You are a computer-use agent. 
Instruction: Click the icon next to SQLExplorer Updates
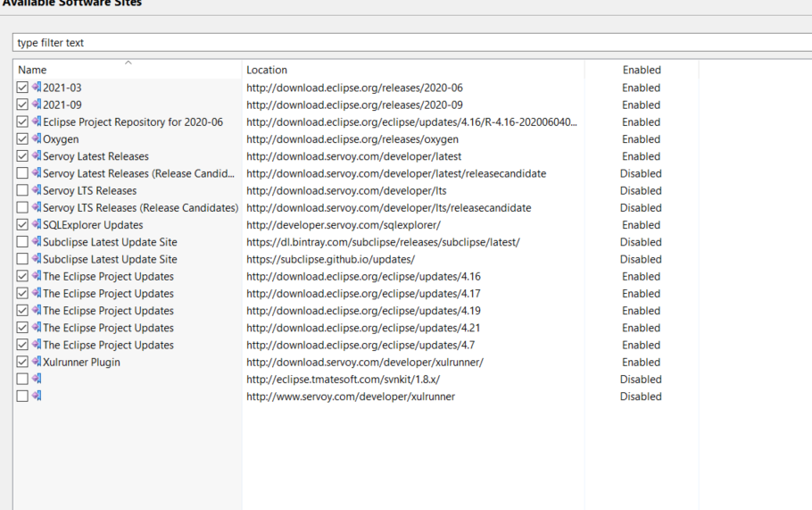click(37, 224)
